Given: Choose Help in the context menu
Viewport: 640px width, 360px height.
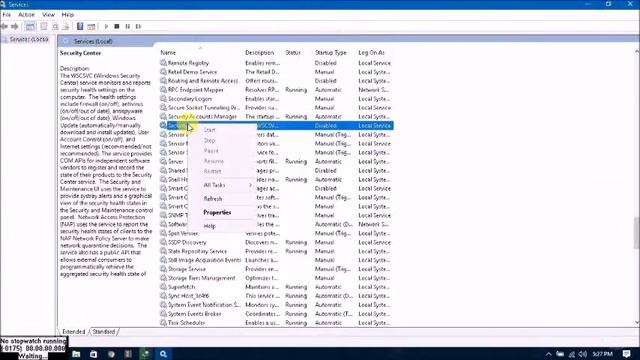Looking at the screenshot, I should 209,226.
